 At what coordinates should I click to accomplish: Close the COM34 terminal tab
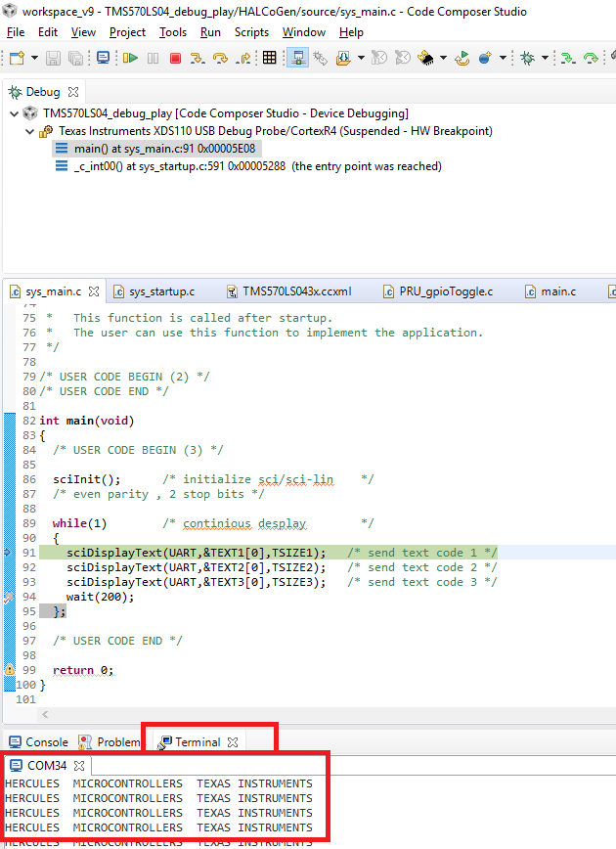click(79, 766)
